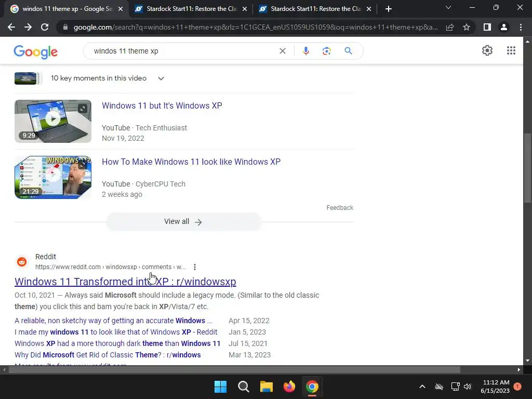Click the horizontal scrollbar thumb

click(234, 370)
